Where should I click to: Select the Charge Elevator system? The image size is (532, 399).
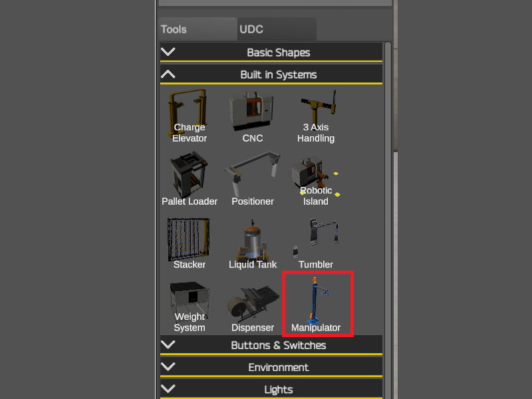[190, 116]
